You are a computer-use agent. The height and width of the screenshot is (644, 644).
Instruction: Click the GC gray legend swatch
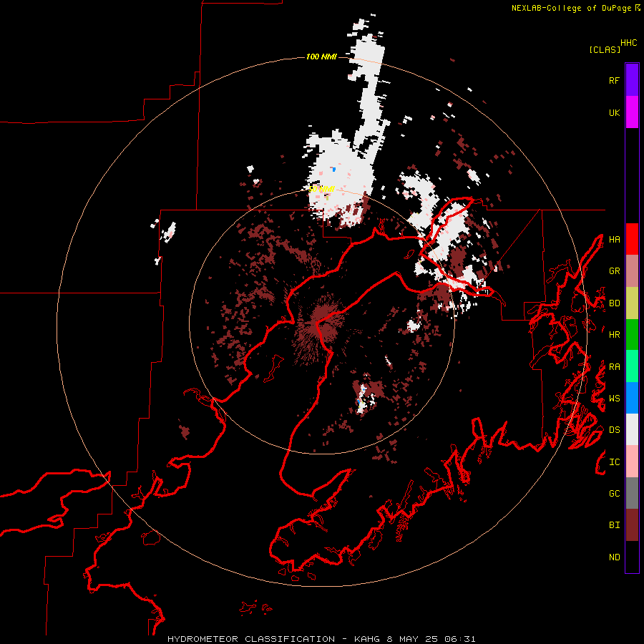tap(632, 493)
